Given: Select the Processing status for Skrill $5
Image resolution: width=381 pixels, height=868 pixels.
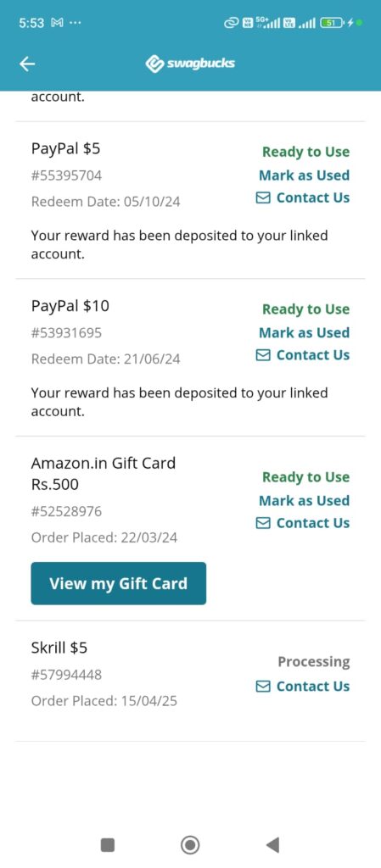Looking at the screenshot, I should click(313, 662).
